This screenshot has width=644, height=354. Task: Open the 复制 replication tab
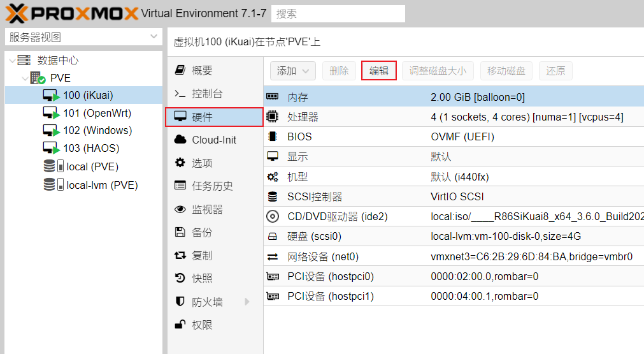pyautogui.click(x=215, y=255)
